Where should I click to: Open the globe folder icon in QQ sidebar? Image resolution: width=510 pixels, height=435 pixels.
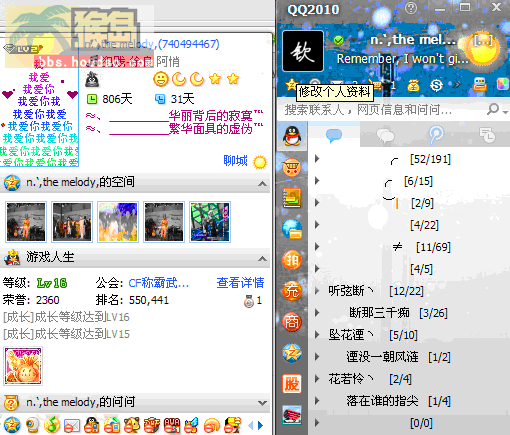point(292,229)
